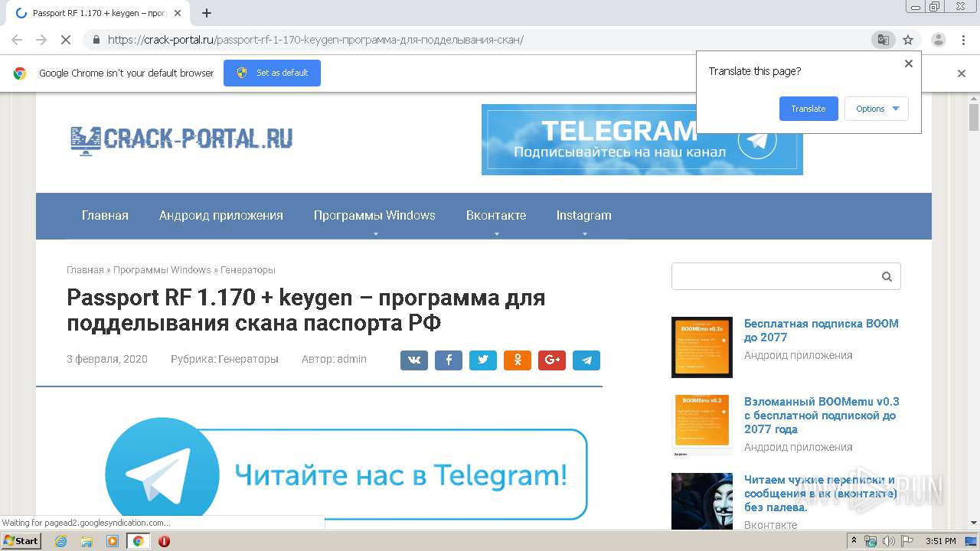Expand the Программы Windows menu
Viewport: 980px width, 551px height.
coord(374,216)
